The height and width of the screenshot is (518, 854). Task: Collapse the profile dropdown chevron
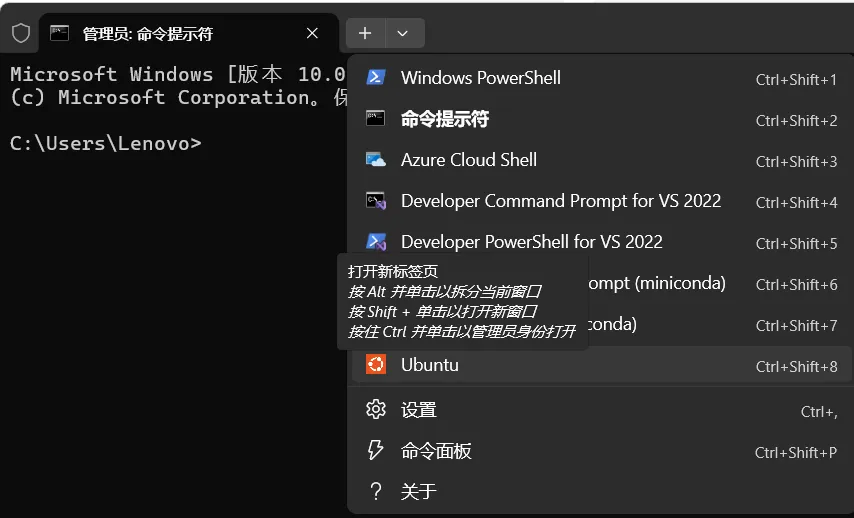coord(403,33)
